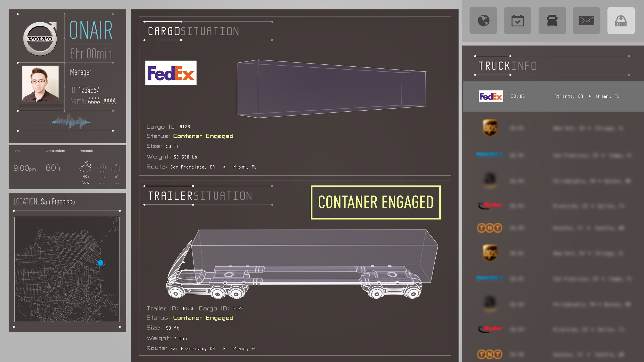
Task: Click the trailer truck wireframe model
Action: coord(302,264)
